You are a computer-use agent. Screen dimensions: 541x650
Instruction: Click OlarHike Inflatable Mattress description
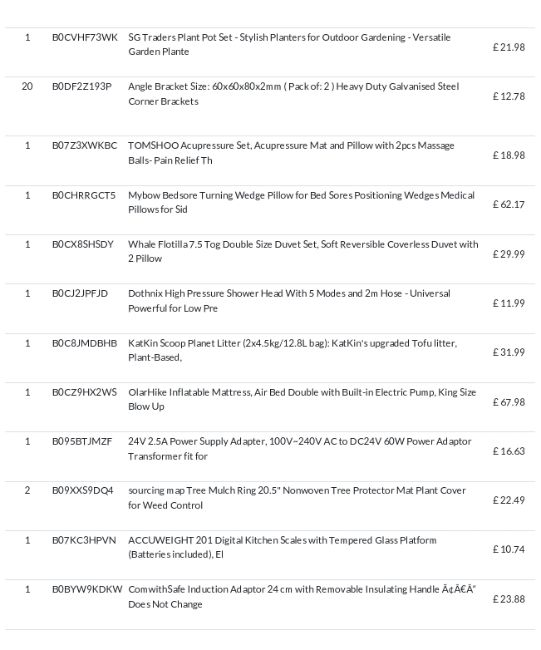click(302, 399)
